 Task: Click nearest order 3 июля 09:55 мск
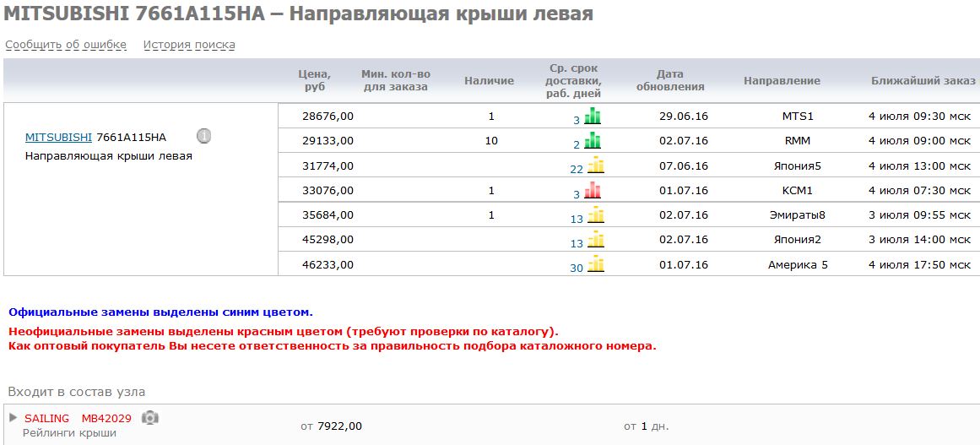920,215
